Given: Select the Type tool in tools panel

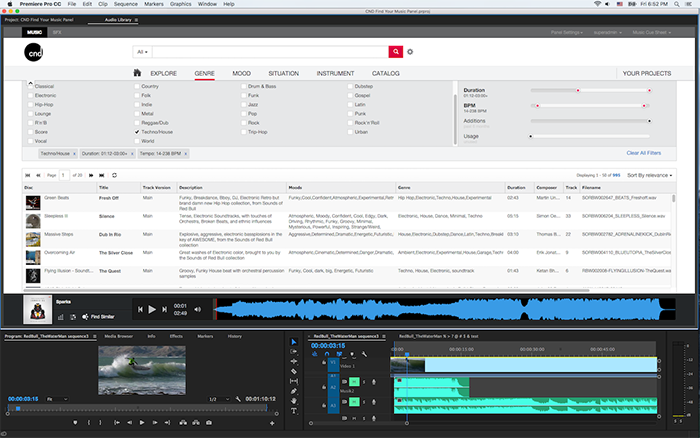Looking at the screenshot, I should 293,411.
